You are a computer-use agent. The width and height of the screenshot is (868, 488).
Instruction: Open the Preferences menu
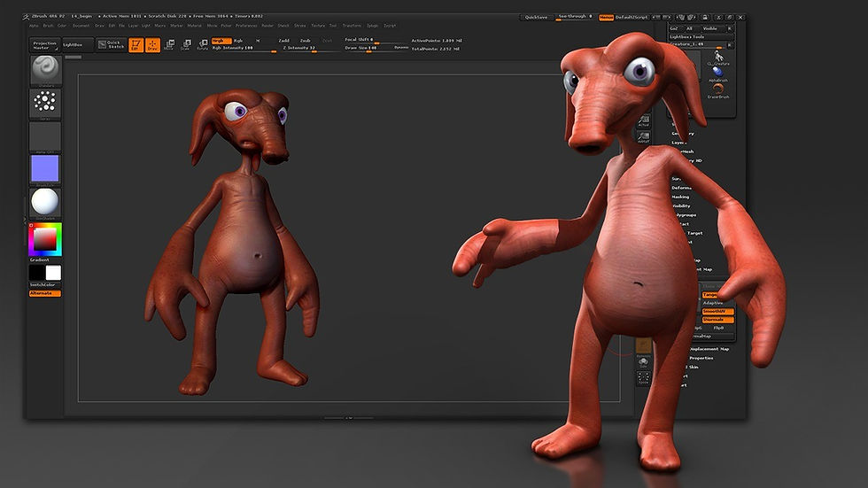point(246,26)
